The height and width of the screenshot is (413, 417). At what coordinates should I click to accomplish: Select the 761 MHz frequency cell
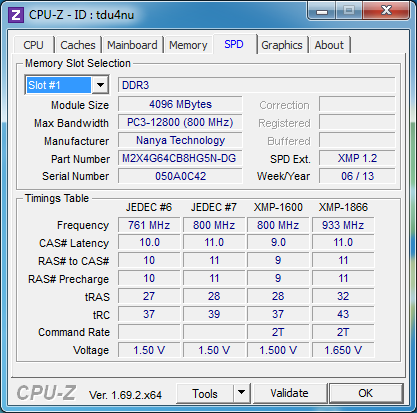tap(149, 225)
